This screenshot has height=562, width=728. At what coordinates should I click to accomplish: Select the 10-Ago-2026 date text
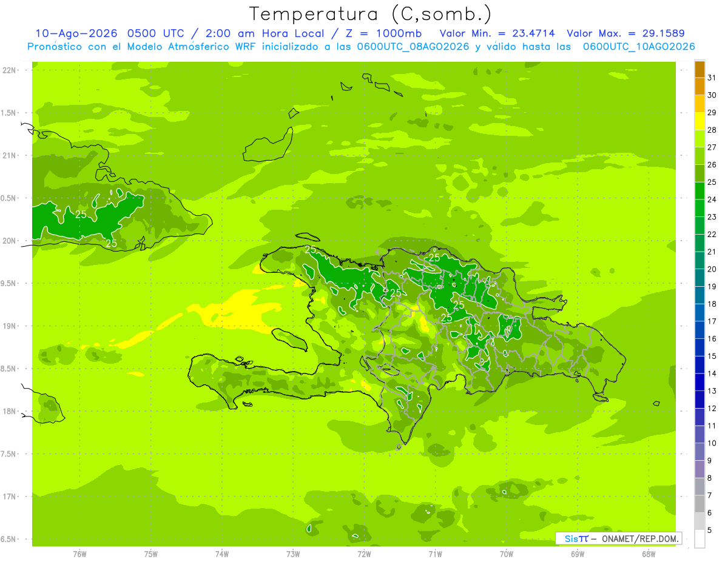point(75,33)
